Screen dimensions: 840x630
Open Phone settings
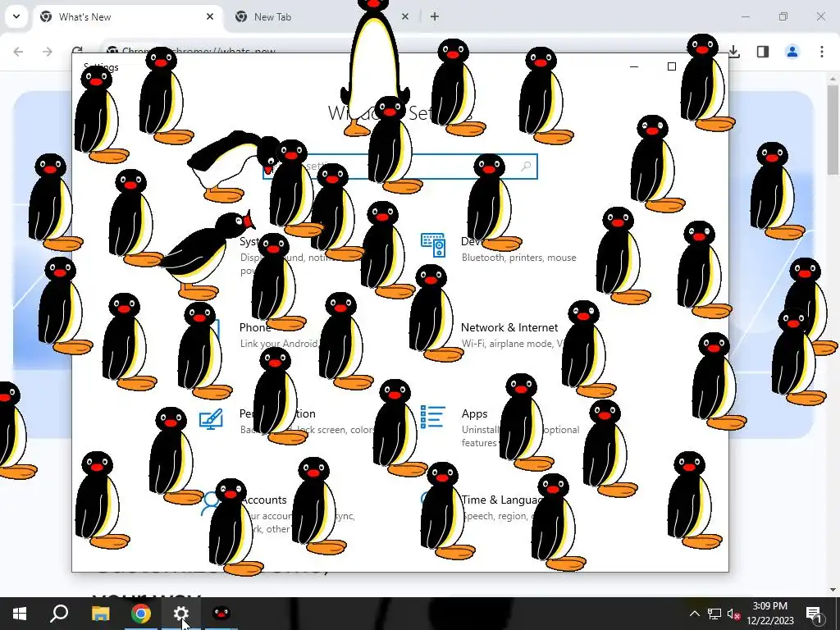click(x=255, y=328)
